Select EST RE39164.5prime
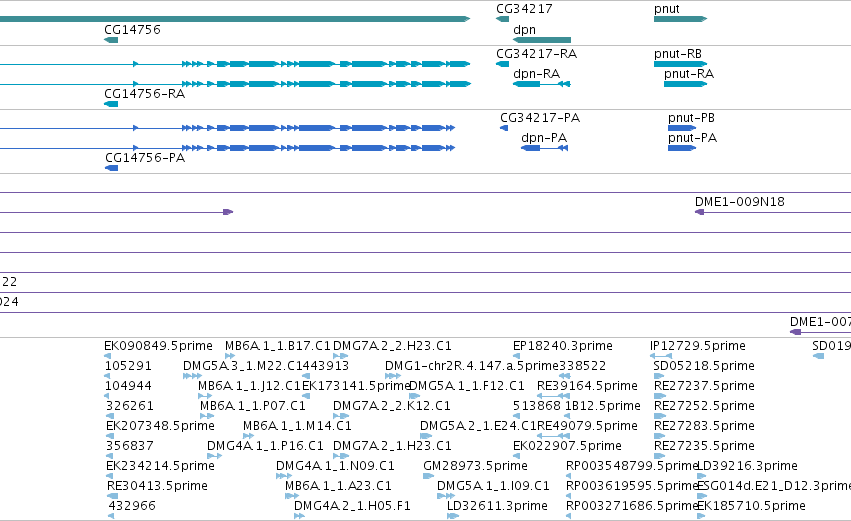This screenshot has width=851, height=521. click(587, 386)
